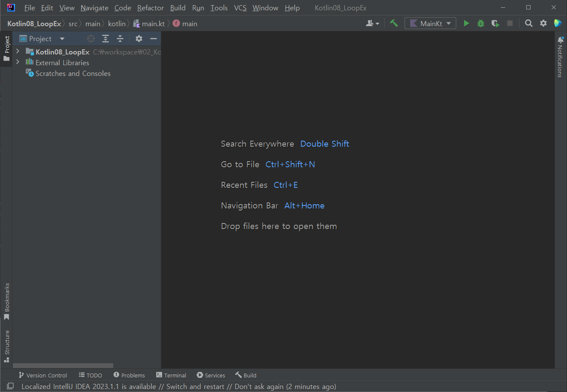Open IDE settings gear in the toolbar
The width and height of the screenshot is (567, 392).
click(543, 23)
